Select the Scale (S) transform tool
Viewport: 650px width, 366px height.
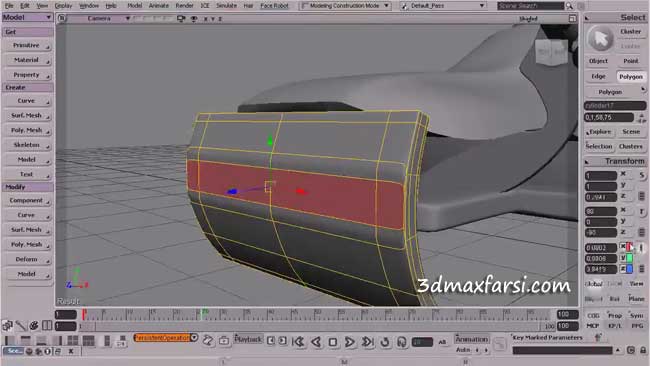pyautogui.click(x=641, y=175)
